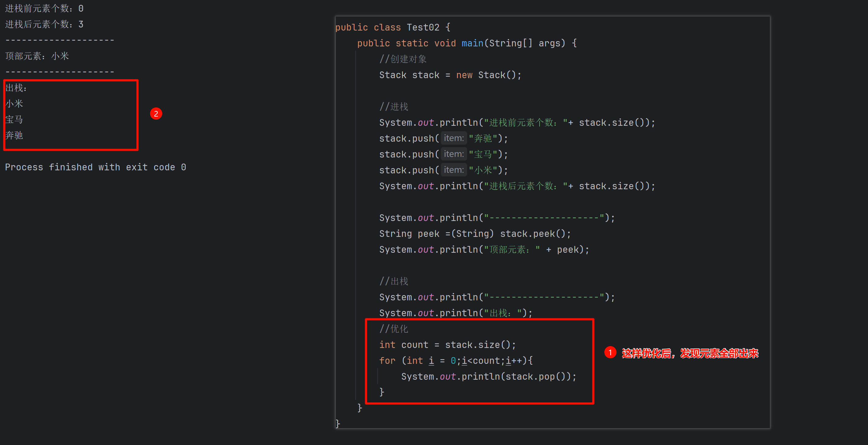Click the main method name

click(472, 43)
